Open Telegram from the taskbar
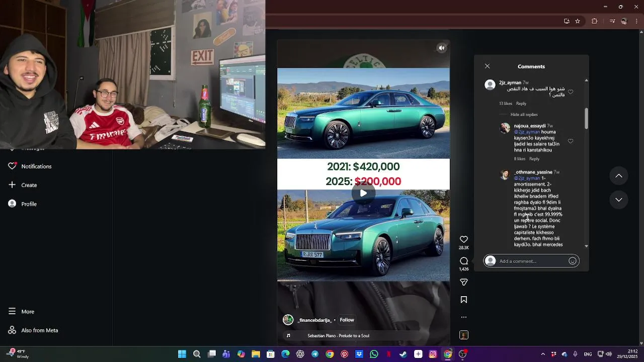This screenshot has height=362, width=644. (x=315, y=354)
